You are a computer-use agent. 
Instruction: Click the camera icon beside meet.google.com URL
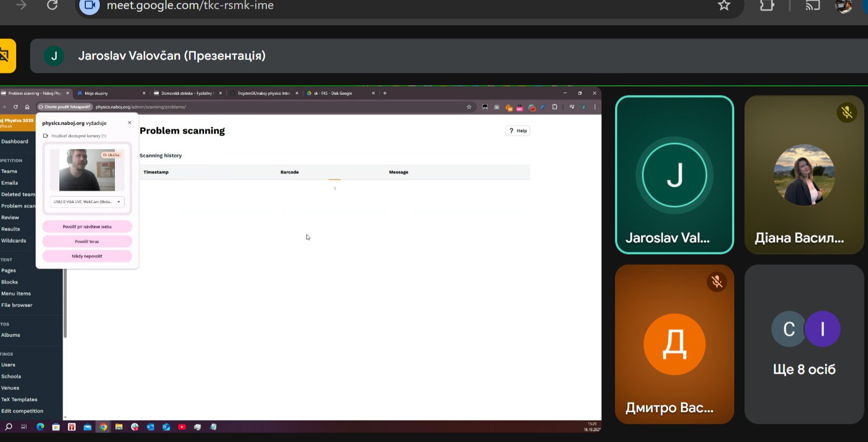click(90, 6)
